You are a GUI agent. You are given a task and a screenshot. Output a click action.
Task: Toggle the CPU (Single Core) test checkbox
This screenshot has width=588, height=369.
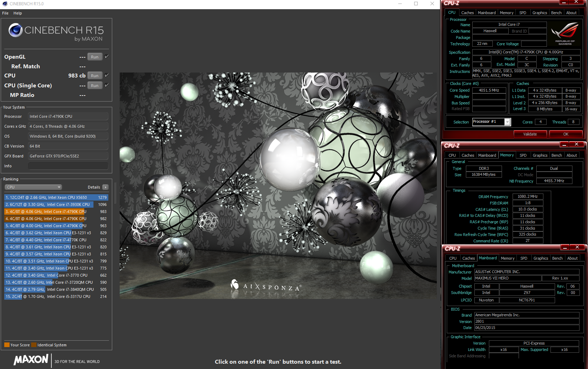click(x=107, y=85)
